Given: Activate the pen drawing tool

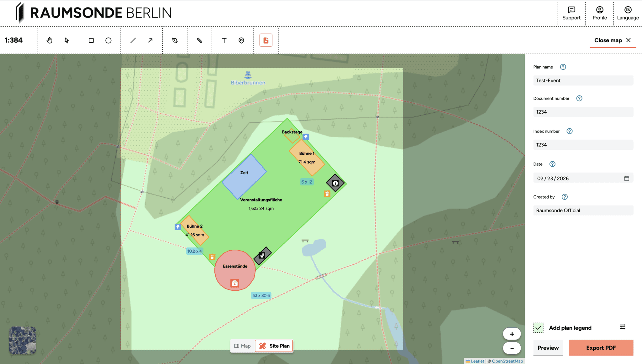Looking at the screenshot, I should (x=175, y=40).
